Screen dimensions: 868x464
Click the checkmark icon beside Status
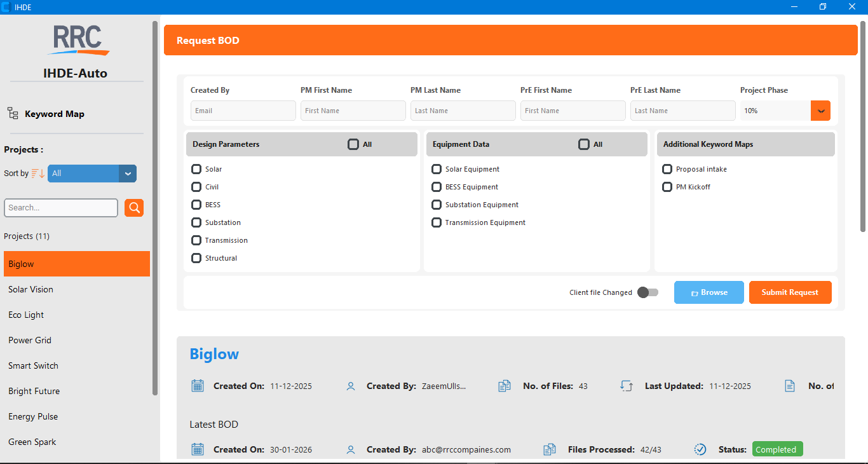click(x=700, y=449)
